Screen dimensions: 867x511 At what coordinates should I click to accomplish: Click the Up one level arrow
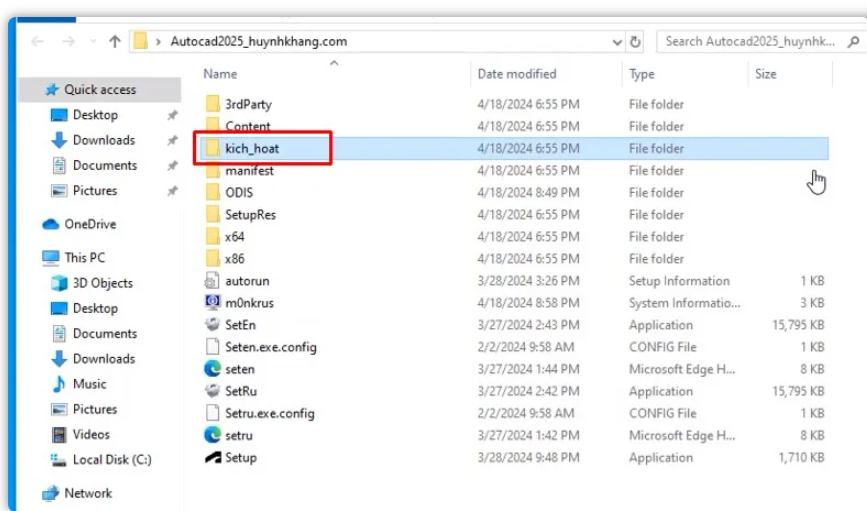[x=114, y=42]
